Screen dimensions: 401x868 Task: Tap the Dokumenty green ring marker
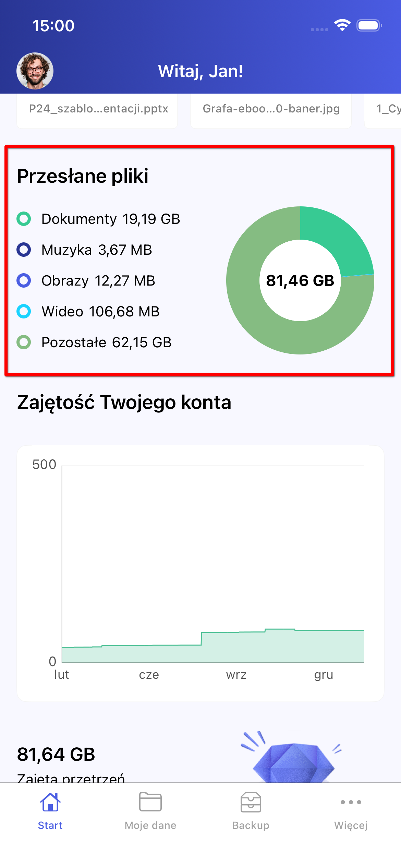pos(24,219)
